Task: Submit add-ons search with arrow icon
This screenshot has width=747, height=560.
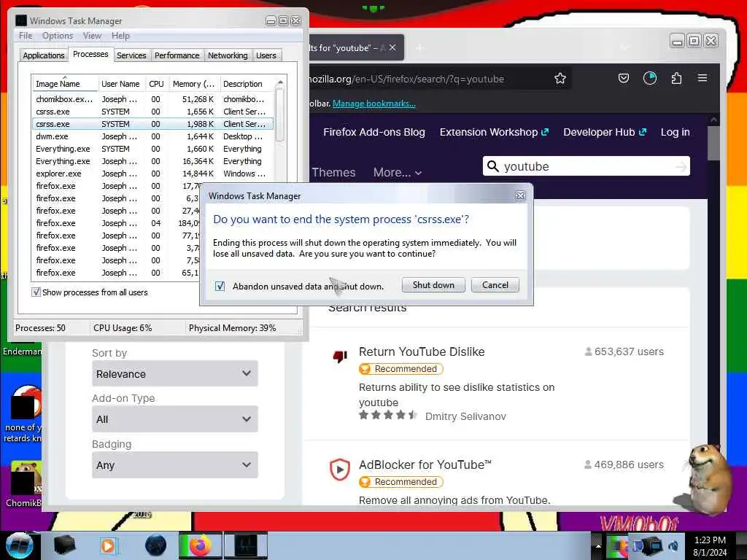Action: [681, 166]
